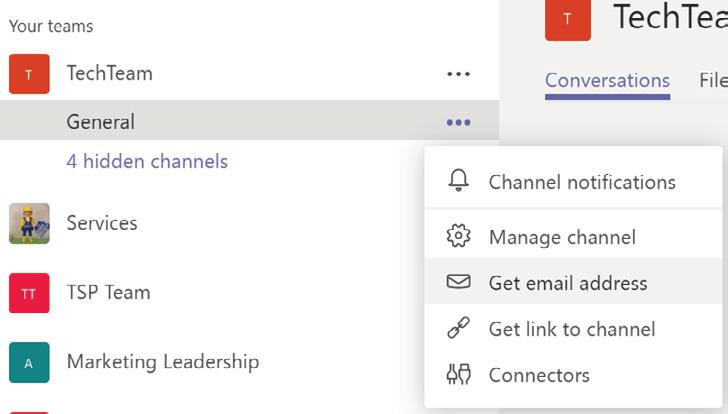
Task: Click the Services team picture
Action: [29, 223]
